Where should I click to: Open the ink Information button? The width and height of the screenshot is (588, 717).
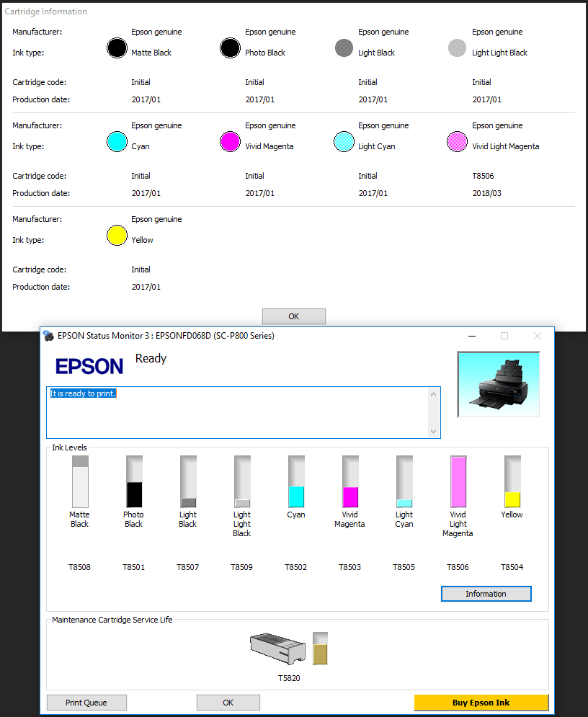(486, 594)
